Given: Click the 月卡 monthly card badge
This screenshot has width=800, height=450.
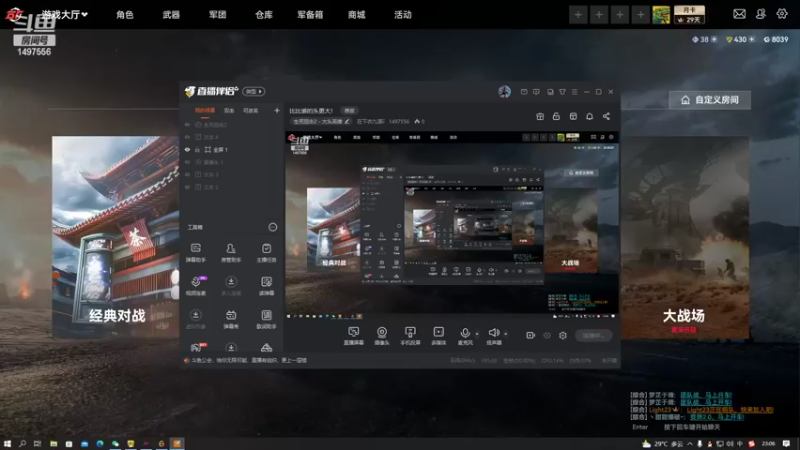Looking at the screenshot, I should (689, 15).
